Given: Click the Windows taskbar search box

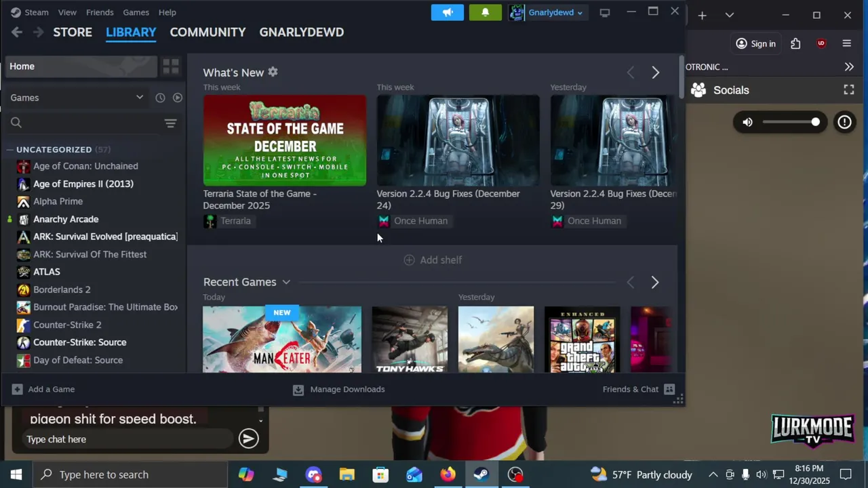Looking at the screenshot, I should coord(130,474).
